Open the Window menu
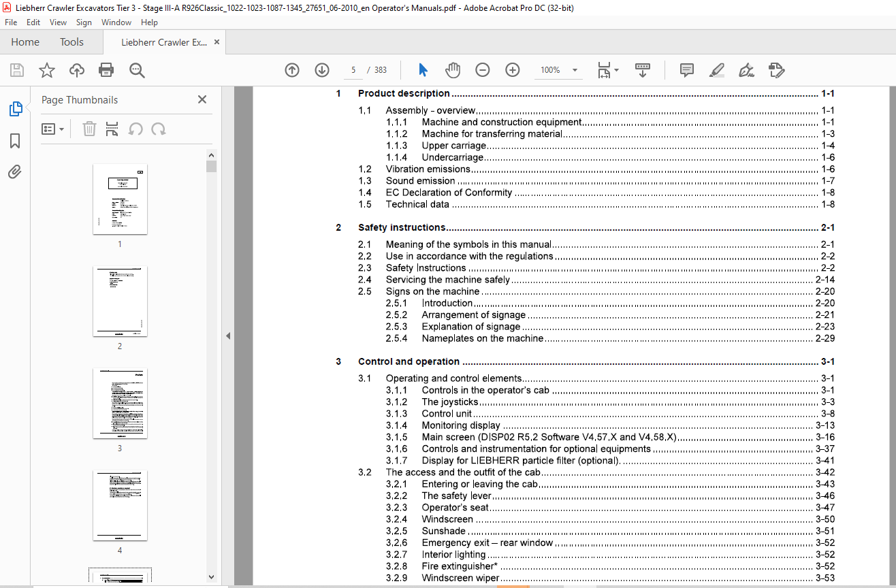 pyautogui.click(x=116, y=22)
